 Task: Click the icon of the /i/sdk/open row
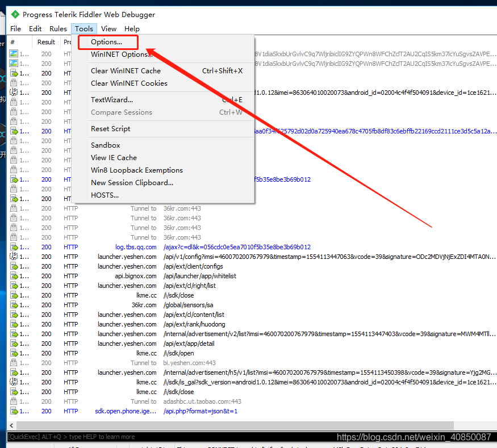click(14, 353)
